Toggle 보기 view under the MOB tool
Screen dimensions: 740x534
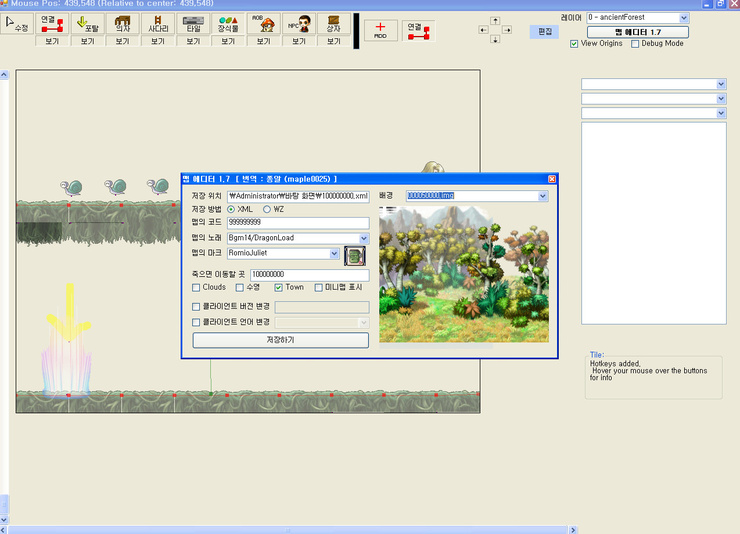click(264, 41)
